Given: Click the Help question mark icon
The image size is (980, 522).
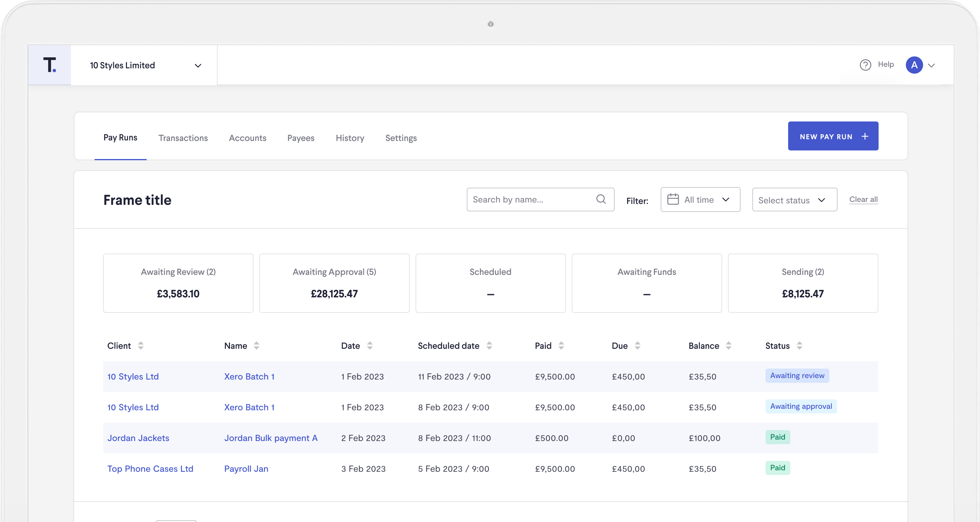Looking at the screenshot, I should point(865,65).
